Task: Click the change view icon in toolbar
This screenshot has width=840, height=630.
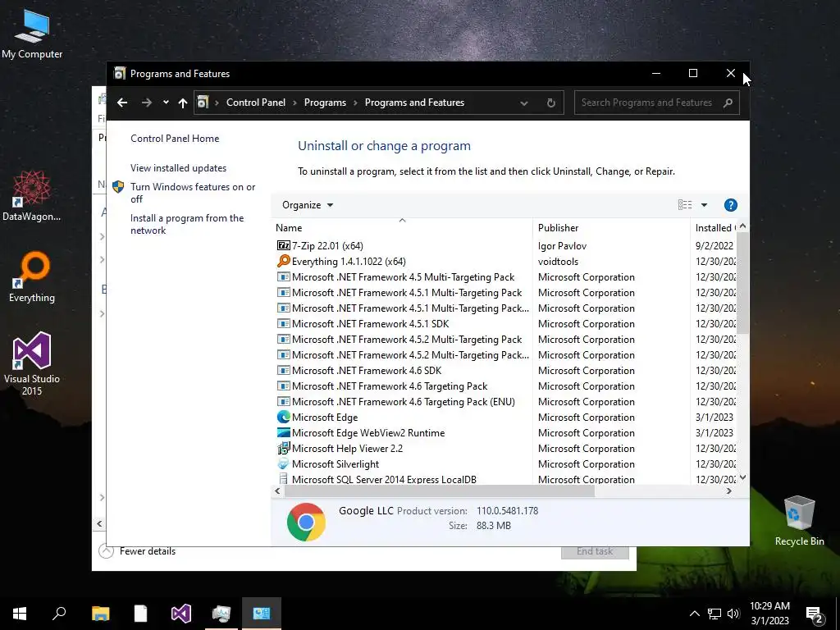Action: [685, 205]
